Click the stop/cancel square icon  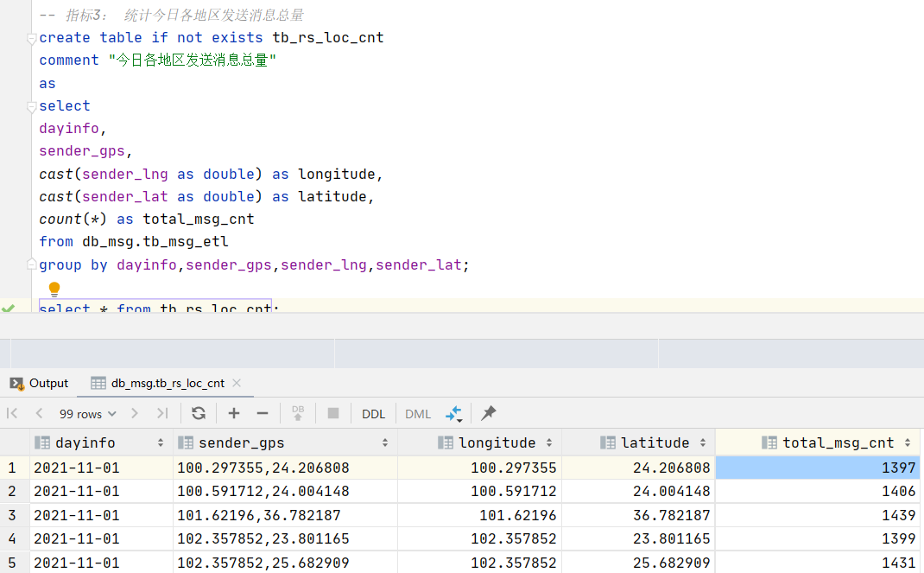333,413
